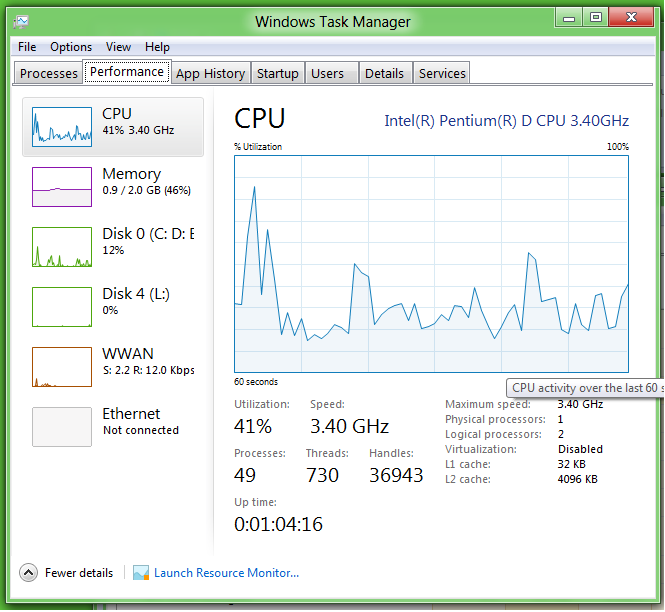The height and width of the screenshot is (612, 665).
Task: Switch to the Services tab
Action: pos(442,73)
